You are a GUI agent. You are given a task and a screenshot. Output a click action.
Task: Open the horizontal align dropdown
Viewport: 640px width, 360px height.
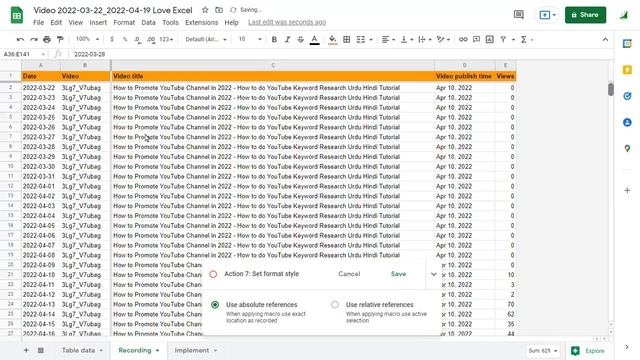click(x=388, y=40)
